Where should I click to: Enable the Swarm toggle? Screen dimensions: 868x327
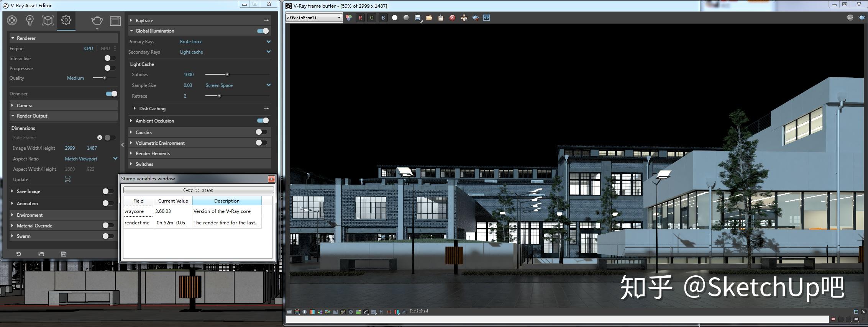108,236
